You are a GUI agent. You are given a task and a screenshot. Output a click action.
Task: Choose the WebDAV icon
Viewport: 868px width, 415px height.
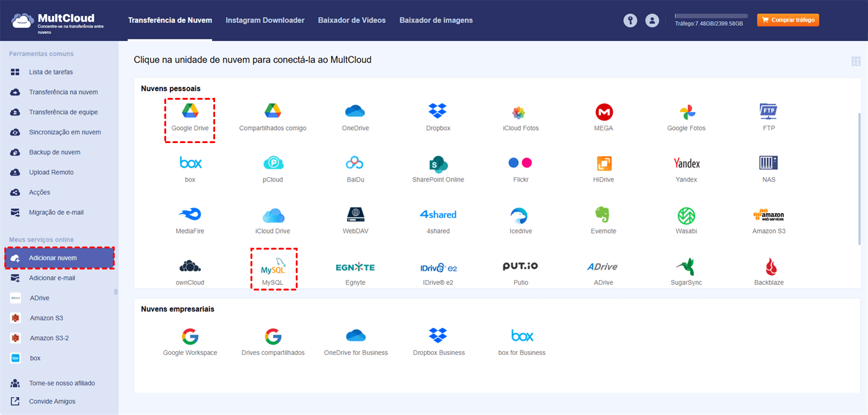point(355,214)
